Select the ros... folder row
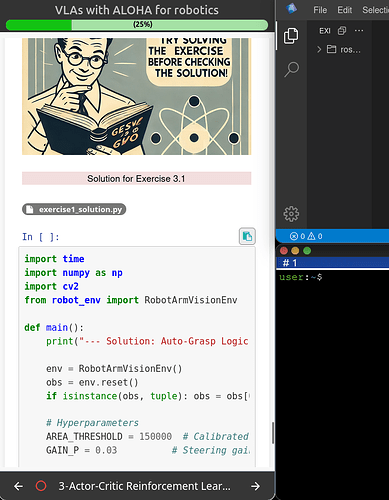This screenshot has width=389, height=500. click(339, 49)
